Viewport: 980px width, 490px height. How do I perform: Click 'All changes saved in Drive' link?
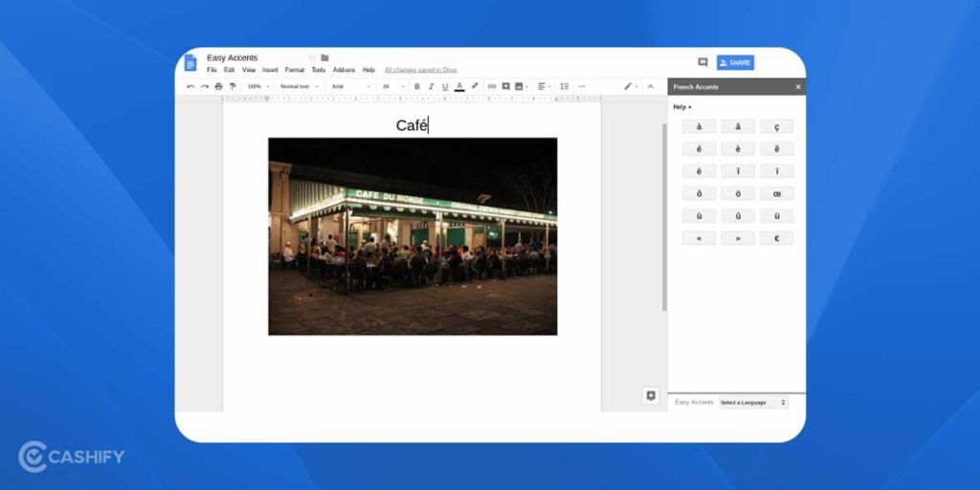(x=421, y=70)
